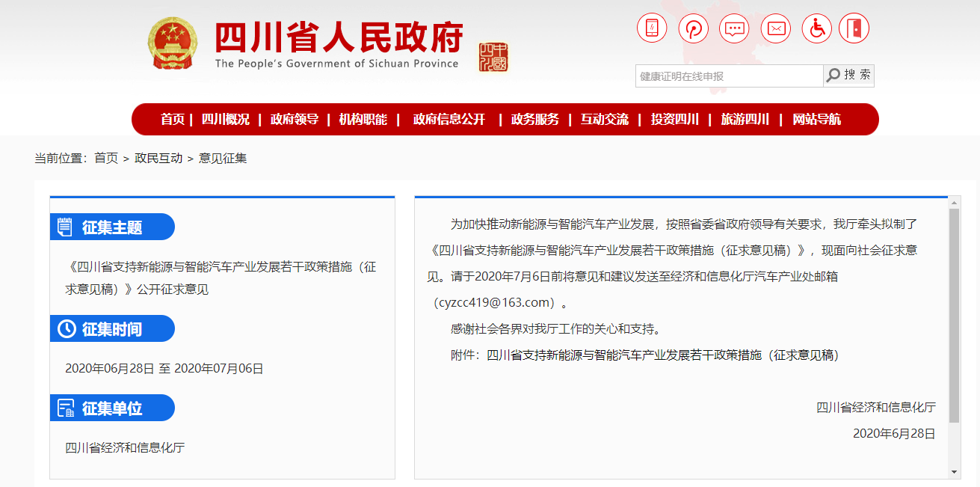Click the 搜索 search button

(849, 76)
